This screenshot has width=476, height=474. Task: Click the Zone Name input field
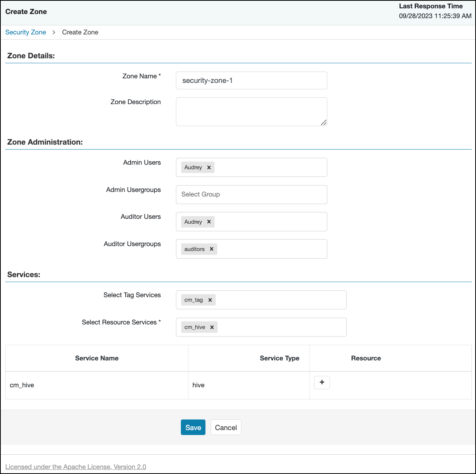(251, 81)
